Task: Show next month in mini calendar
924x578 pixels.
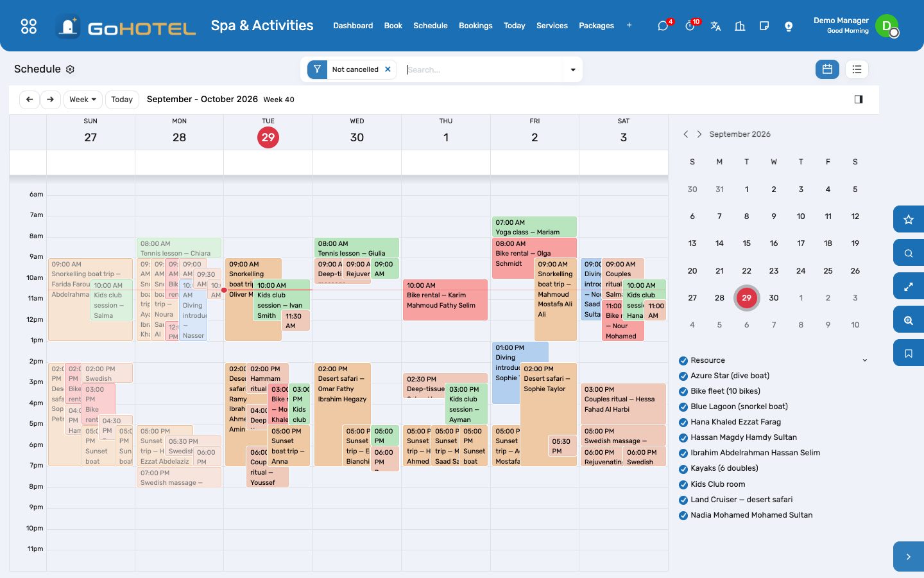Action: click(x=699, y=134)
